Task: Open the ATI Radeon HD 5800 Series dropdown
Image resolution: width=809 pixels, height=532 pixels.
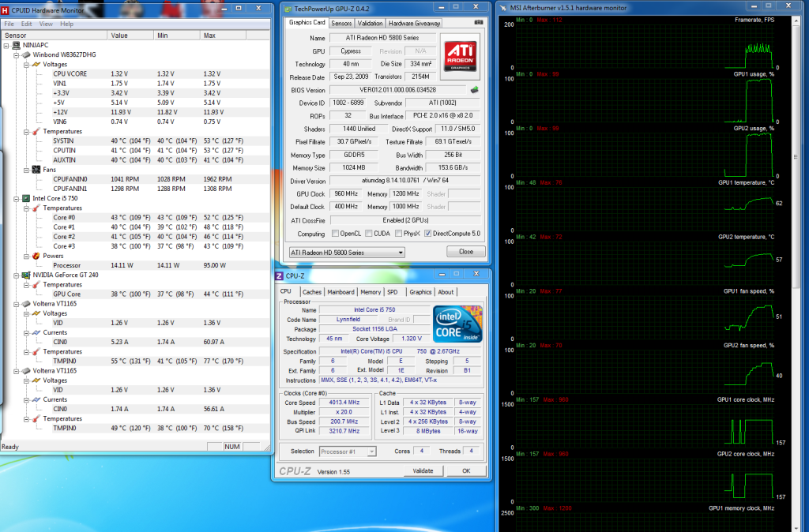Action: tap(347, 253)
